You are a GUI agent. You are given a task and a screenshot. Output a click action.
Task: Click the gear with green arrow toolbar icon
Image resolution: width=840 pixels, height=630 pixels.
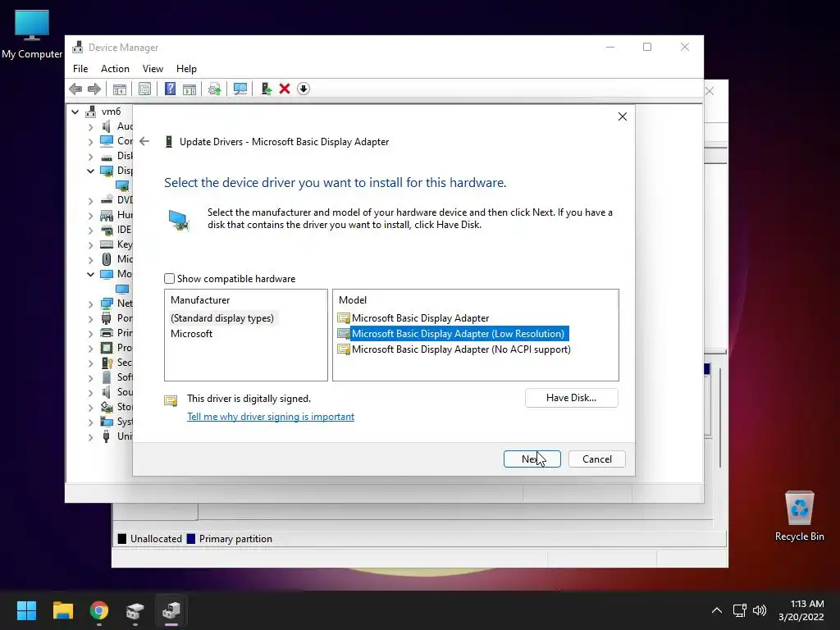pyautogui.click(x=214, y=89)
